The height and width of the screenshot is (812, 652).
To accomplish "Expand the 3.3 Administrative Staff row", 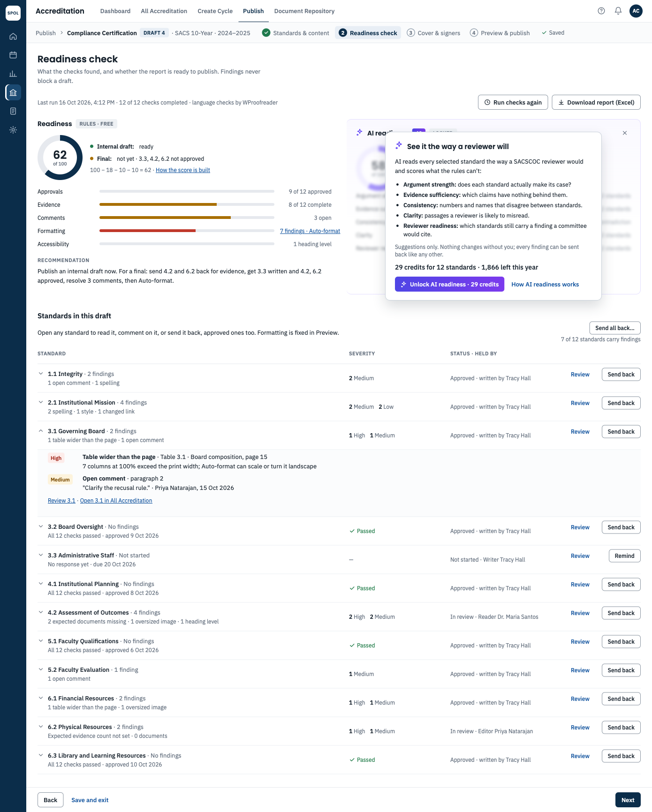I will (41, 555).
